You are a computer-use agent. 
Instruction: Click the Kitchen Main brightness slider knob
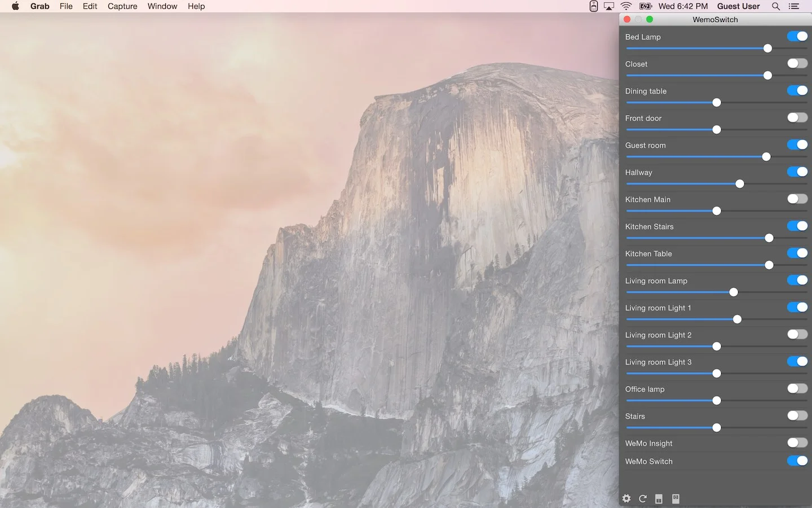point(717,211)
